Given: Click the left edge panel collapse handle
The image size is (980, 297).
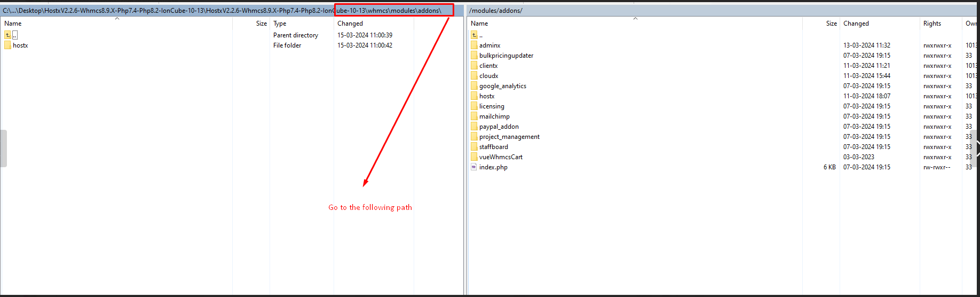Looking at the screenshot, I should point(3,148).
